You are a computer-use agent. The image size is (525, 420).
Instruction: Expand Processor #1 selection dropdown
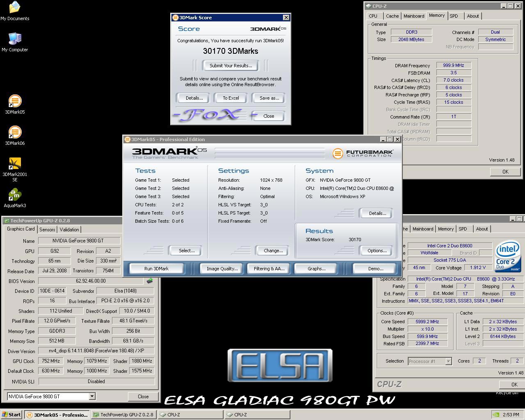pos(448,361)
